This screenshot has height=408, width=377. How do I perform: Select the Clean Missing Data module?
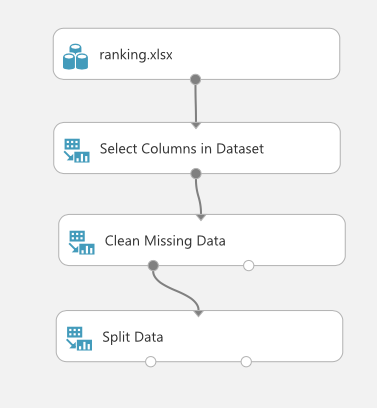202,240
